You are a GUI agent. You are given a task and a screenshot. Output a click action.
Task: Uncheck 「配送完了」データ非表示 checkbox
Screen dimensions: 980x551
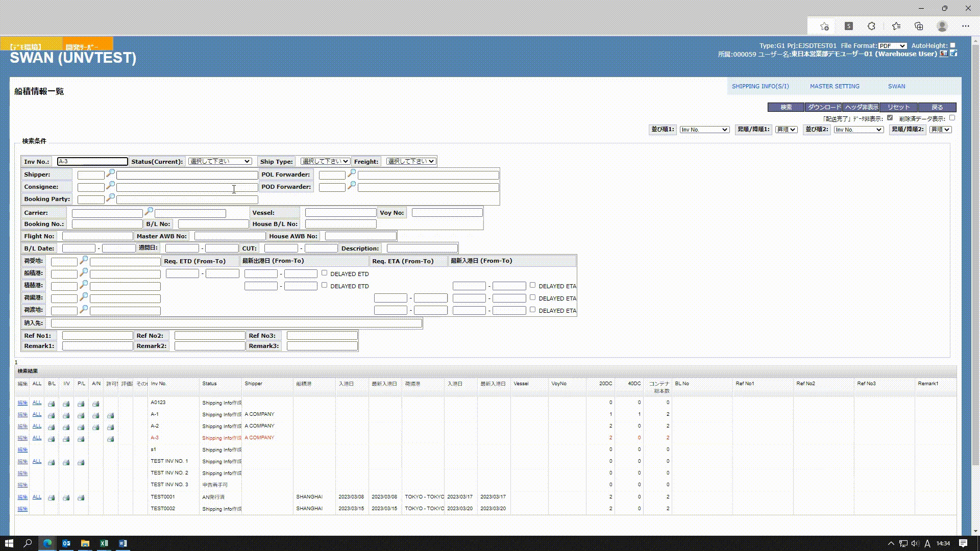[x=890, y=118]
